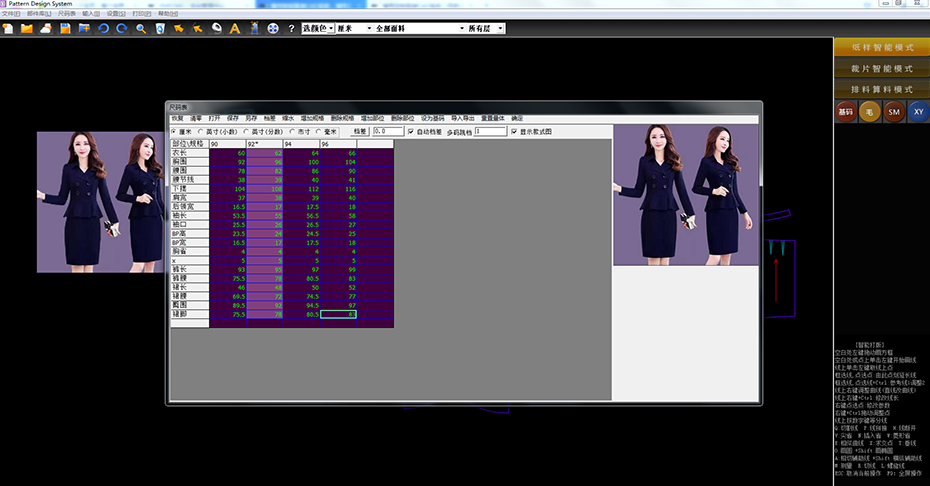Open the 文件 menu in menu bar
This screenshot has height=486, width=930.
click(x=12, y=14)
